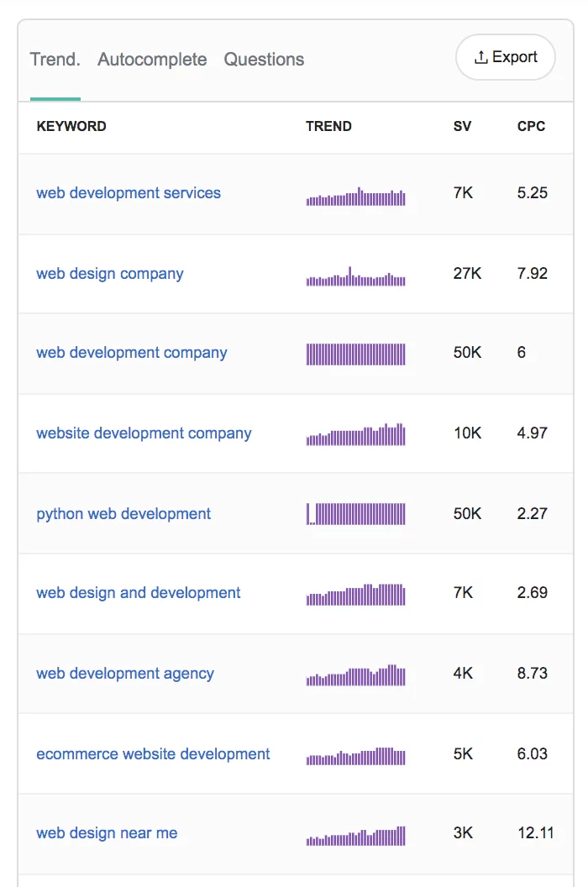Switch to the Autocomplete tab
The height and width of the screenshot is (887, 588).
click(x=152, y=60)
